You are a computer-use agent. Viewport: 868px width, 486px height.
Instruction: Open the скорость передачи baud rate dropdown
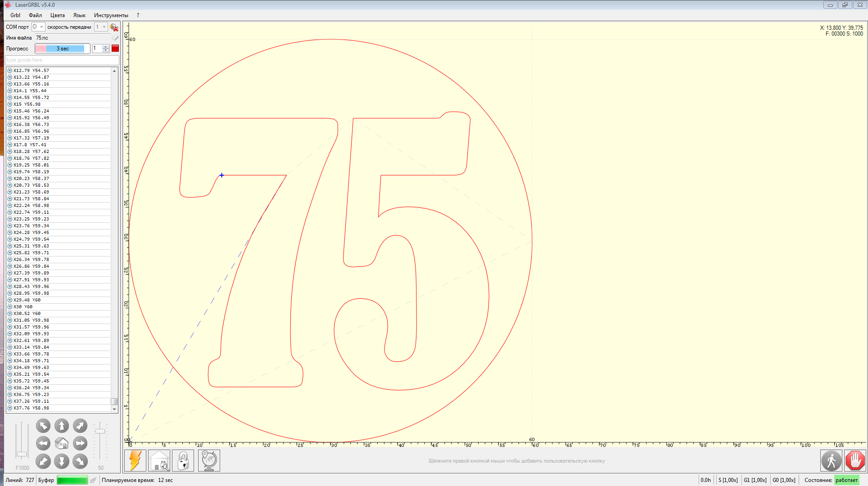tap(101, 27)
